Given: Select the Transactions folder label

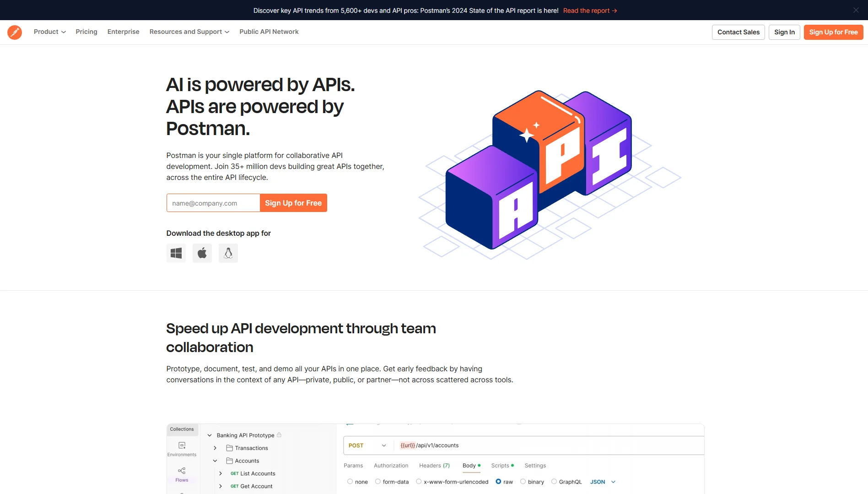Looking at the screenshot, I should coord(252,448).
